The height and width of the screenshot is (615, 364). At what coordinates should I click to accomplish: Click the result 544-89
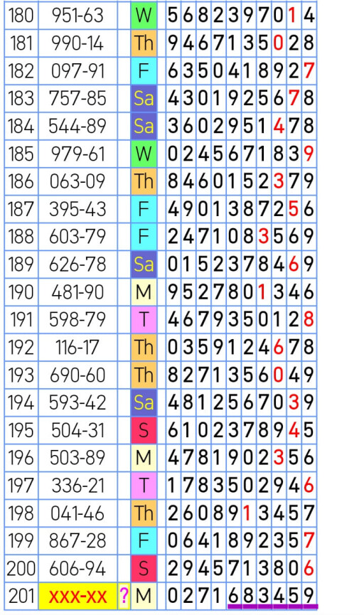78,126
